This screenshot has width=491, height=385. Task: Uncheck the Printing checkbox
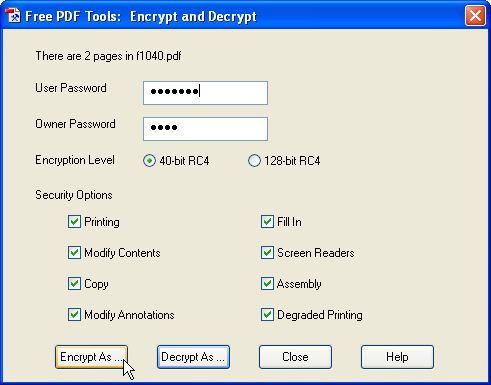(74, 222)
